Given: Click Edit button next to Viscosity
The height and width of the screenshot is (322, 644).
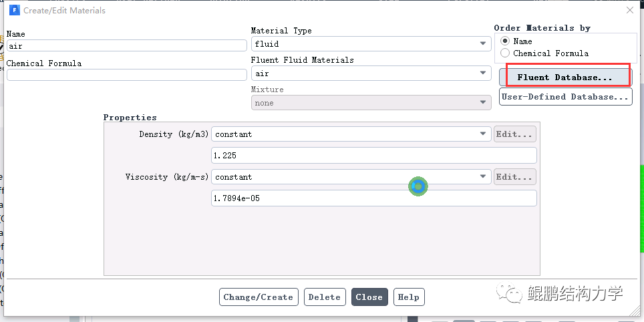Looking at the screenshot, I should point(514,177).
